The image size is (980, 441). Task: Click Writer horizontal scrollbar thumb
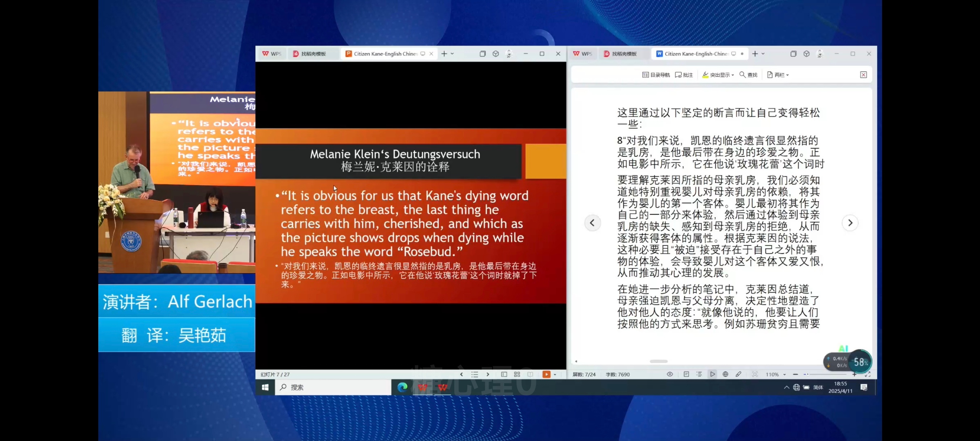click(658, 361)
